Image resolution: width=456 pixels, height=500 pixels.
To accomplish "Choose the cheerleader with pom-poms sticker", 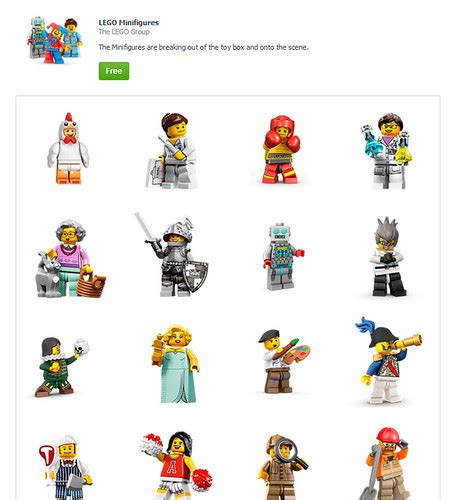I will pos(177,466).
